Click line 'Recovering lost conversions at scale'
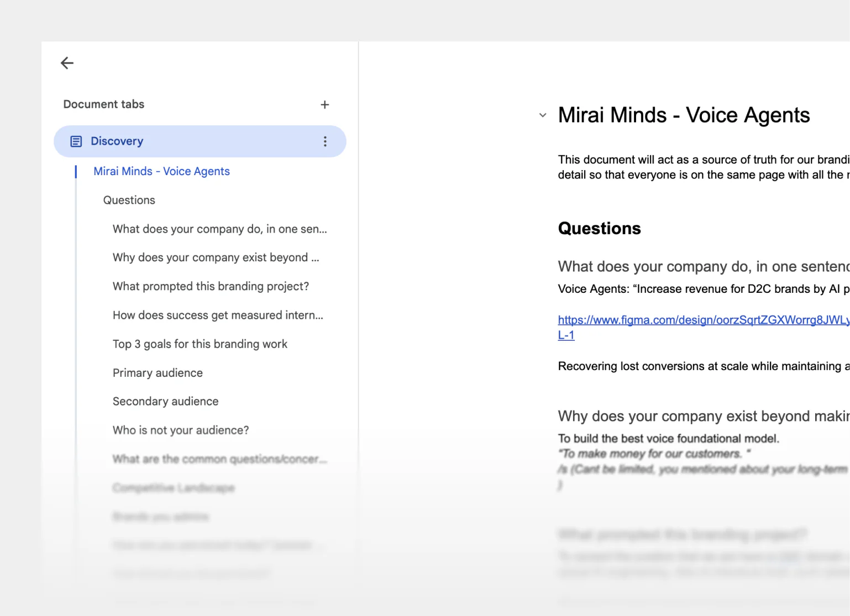850x616 pixels. pos(704,366)
